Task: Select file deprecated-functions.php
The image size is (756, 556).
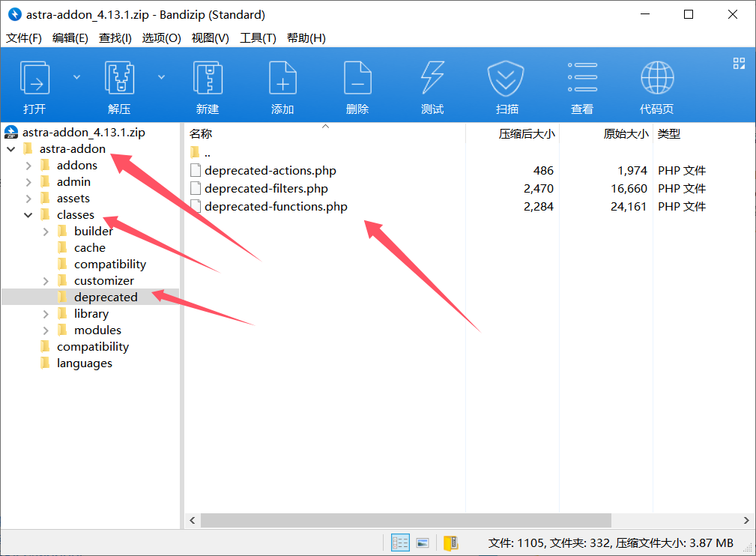Action: pos(276,206)
